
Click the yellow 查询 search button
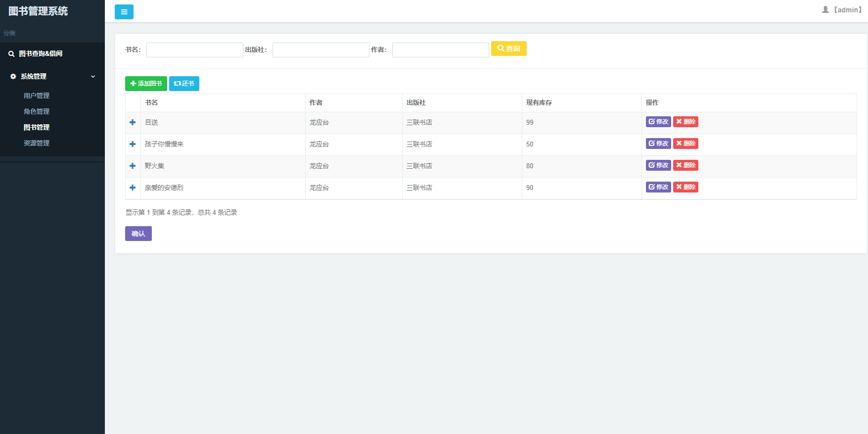coord(509,48)
